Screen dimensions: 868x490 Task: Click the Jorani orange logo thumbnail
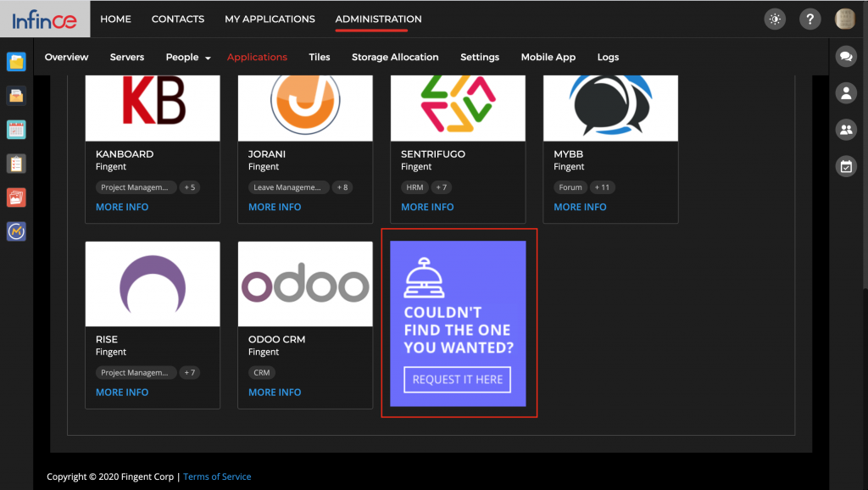(305, 108)
